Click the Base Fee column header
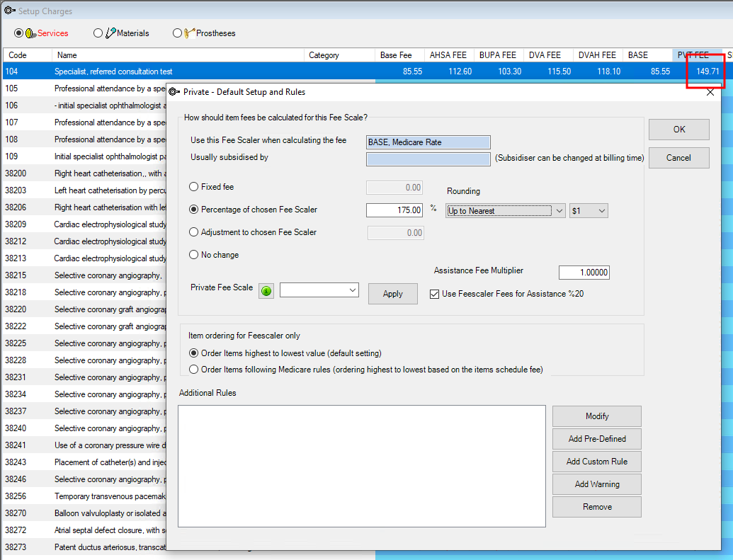The image size is (733, 560). coord(399,55)
